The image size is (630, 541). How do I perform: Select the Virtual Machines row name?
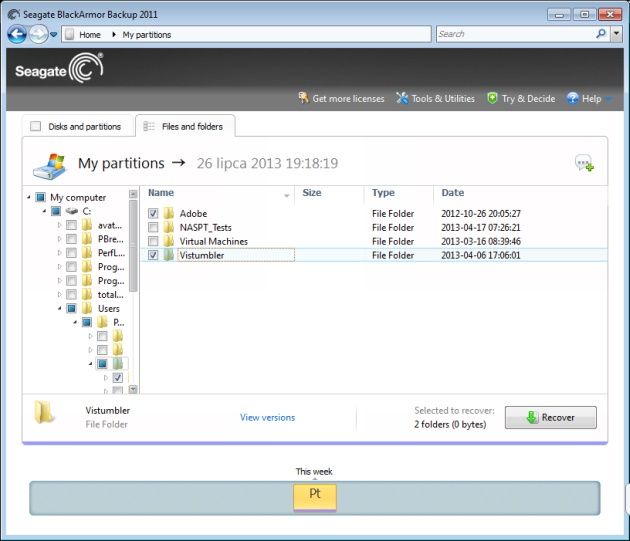(214, 242)
